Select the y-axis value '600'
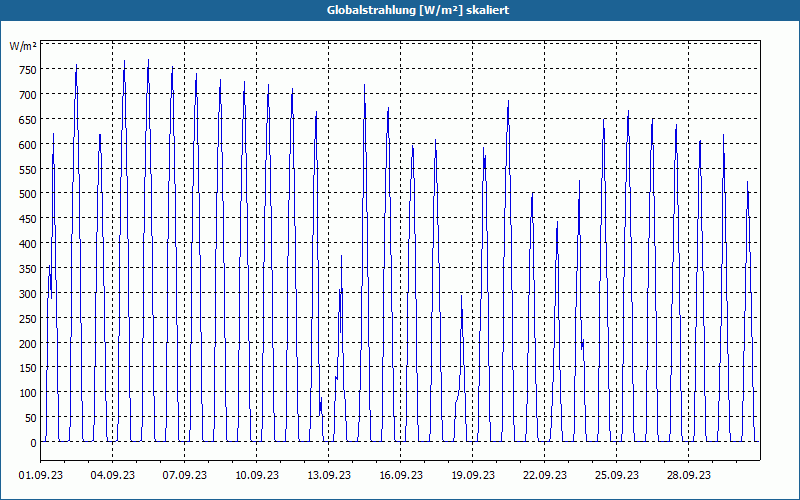Screen dimensions: 800x500 (x=28, y=145)
